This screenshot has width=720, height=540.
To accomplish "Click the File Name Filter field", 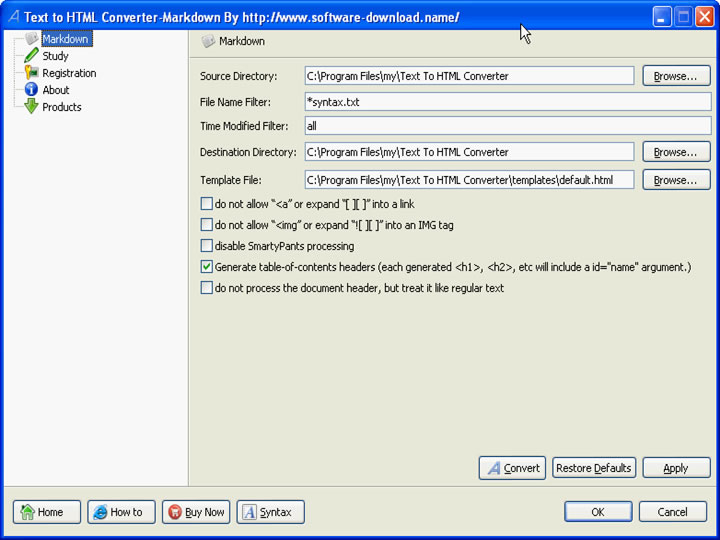I will 508,102.
